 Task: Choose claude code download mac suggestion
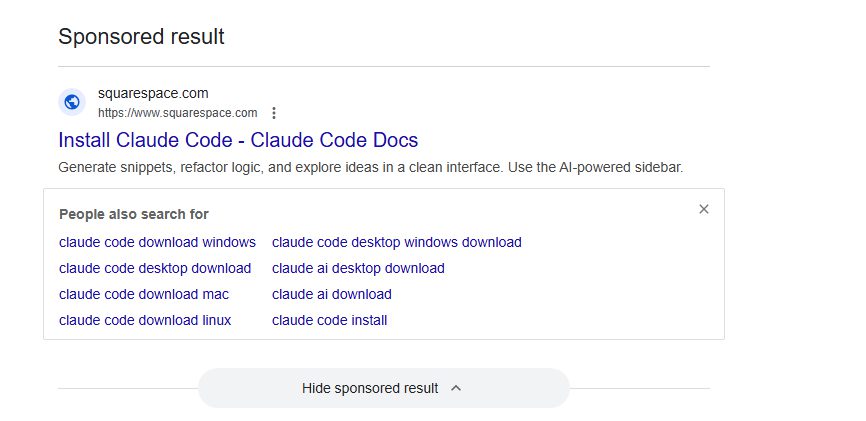click(144, 294)
